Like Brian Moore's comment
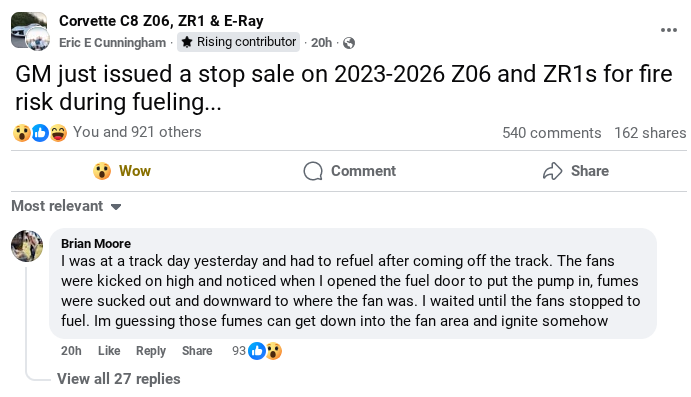691x397 pixels. click(109, 351)
